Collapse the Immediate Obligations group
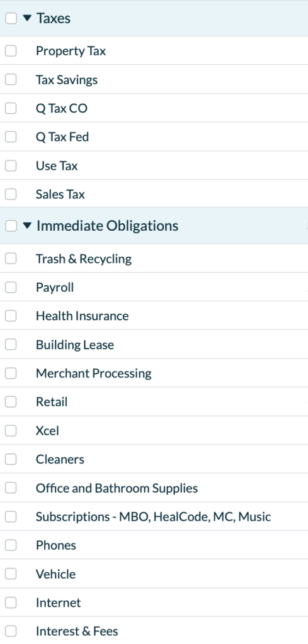This screenshot has width=308, height=644. (x=27, y=226)
